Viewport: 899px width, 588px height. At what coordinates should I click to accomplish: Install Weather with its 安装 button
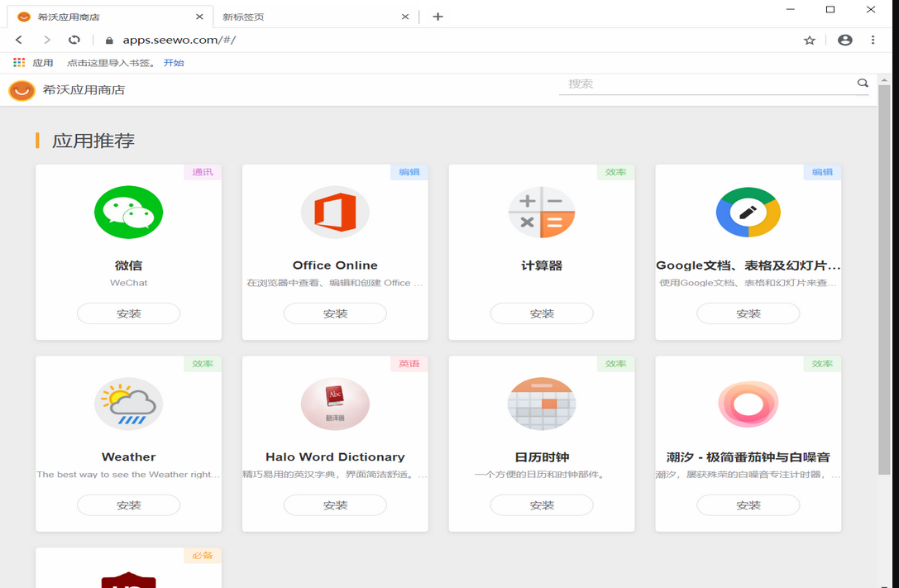pyautogui.click(x=128, y=505)
